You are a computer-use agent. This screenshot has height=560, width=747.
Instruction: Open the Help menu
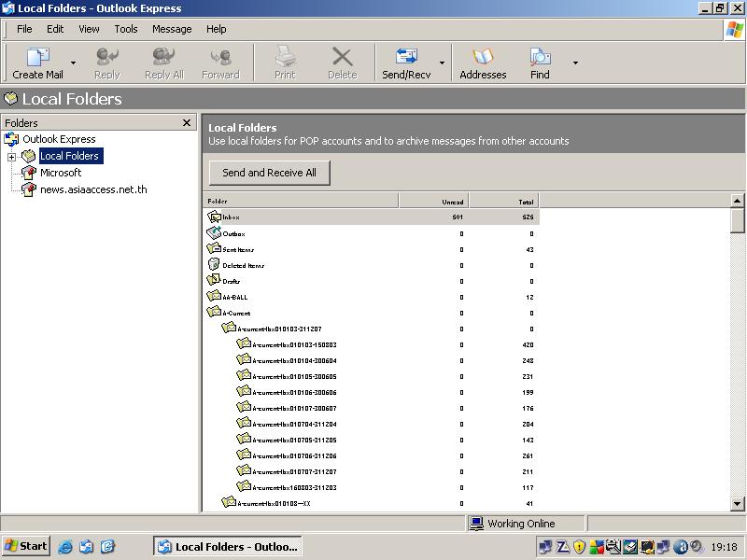pyautogui.click(x=217, y=29)
